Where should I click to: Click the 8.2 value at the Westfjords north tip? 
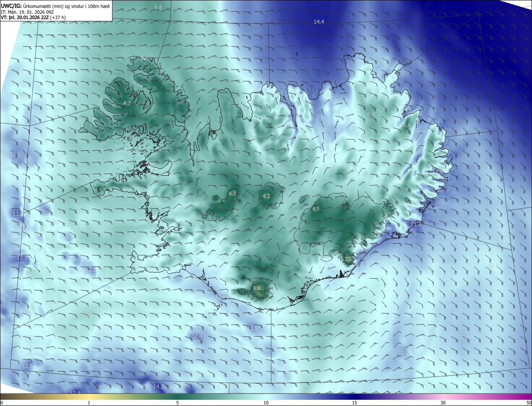click(144, 59)
